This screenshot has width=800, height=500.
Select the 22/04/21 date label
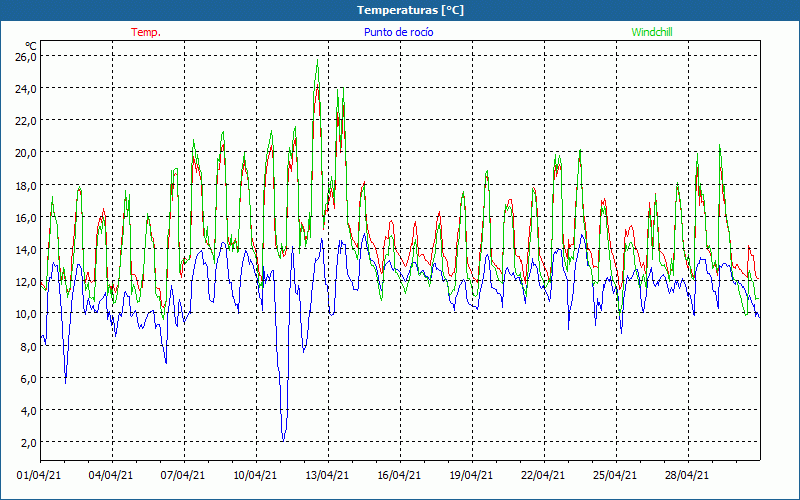click(543, 475)
